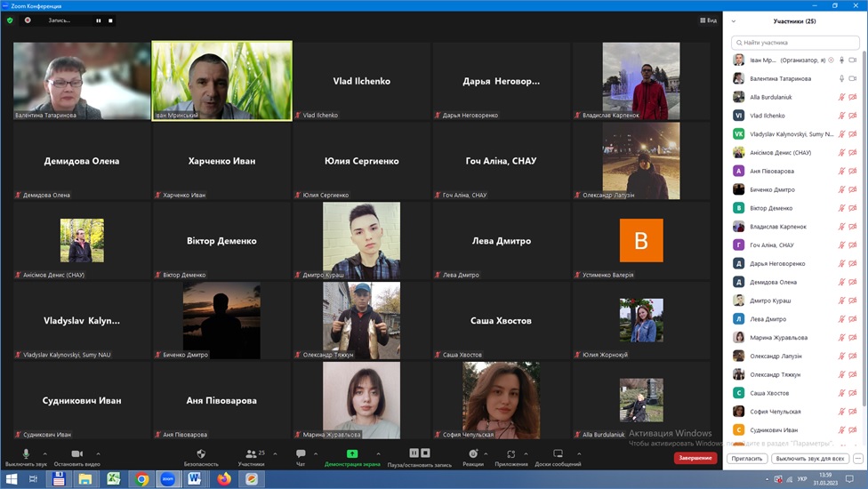Screen dimensions: 868x489
Task: Expand caret next to Демонстрация экрана
Action: [x=378, y=453]
